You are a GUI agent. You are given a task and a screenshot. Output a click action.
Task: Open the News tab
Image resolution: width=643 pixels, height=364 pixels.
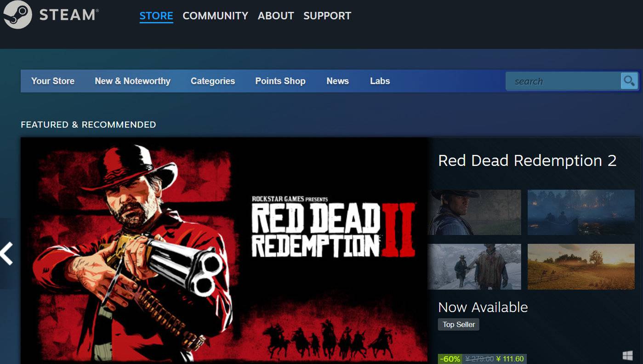click(337, 81)
